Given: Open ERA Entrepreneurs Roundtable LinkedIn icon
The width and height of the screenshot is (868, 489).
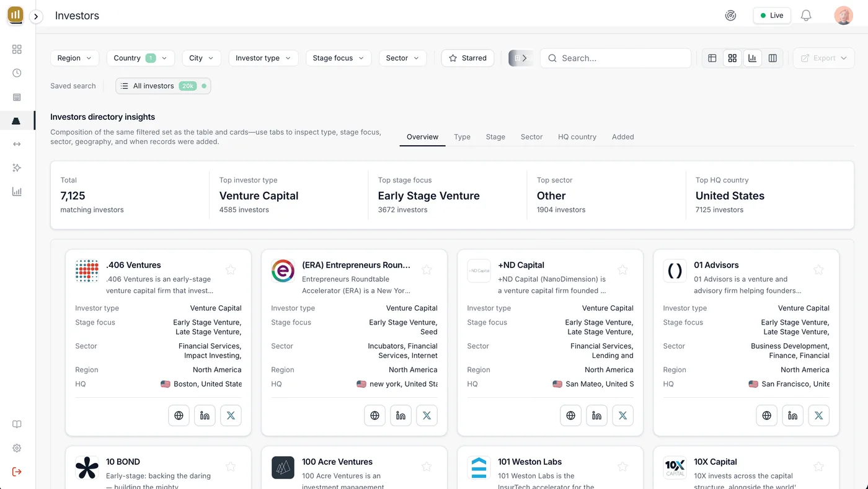Looking at the screenshot, I should 401,415.
